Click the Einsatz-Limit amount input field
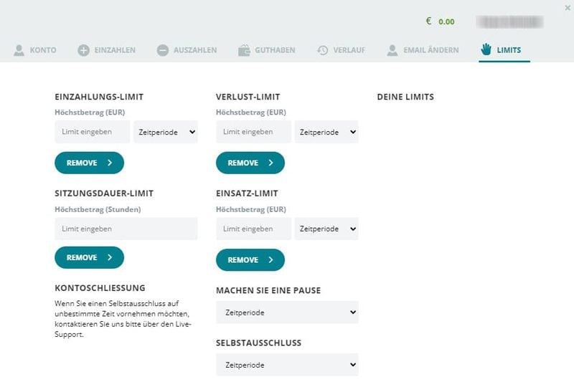Screen dimensions: 574x392 click(253, 229)
